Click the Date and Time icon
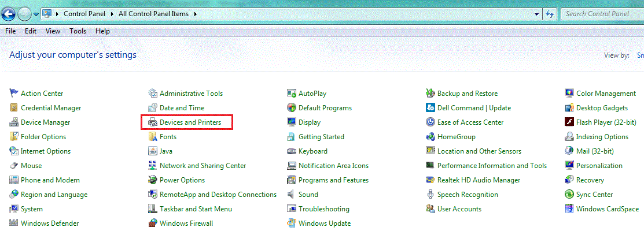 pyautogui.click(x=153, y=108)
